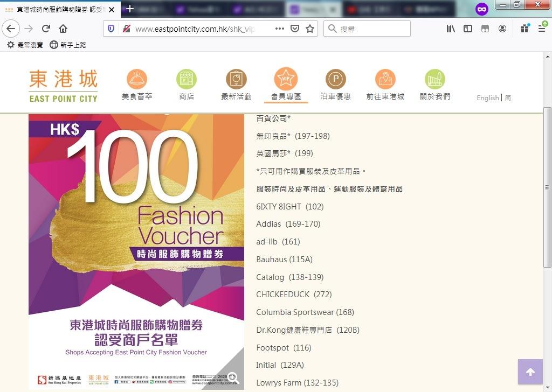Switch site language to English
Image resolution: width=552 pixels, height=392 pixels.
487,98
